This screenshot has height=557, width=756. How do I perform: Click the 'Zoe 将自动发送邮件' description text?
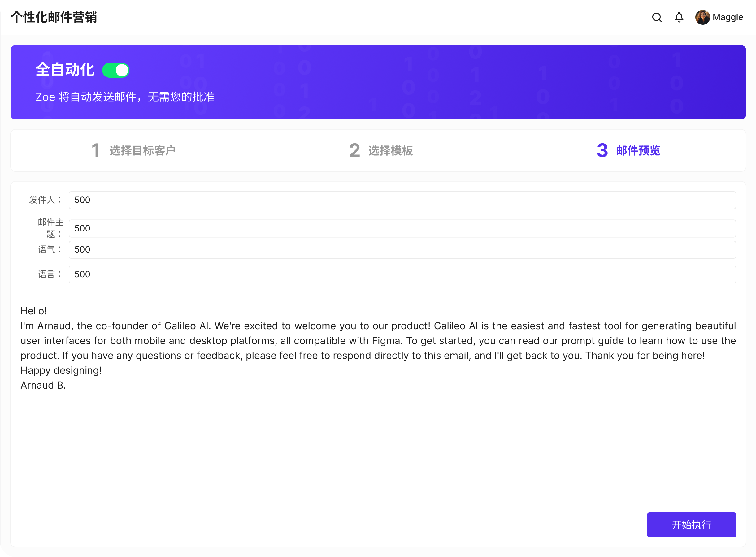pos(125,97)
